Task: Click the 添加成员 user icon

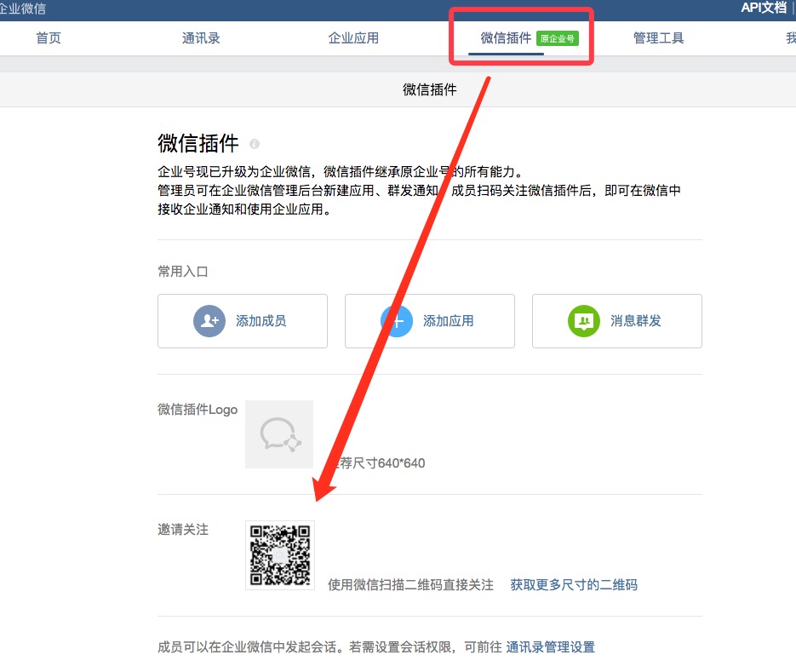Action: pyautogui.click(x=209, y=321)
